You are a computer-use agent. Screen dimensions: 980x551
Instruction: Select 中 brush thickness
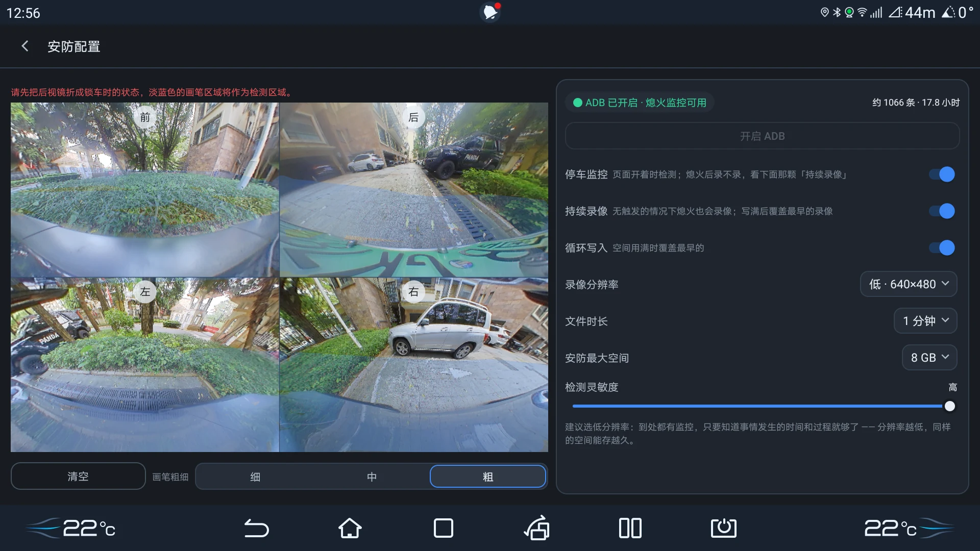tap(372, 477)
